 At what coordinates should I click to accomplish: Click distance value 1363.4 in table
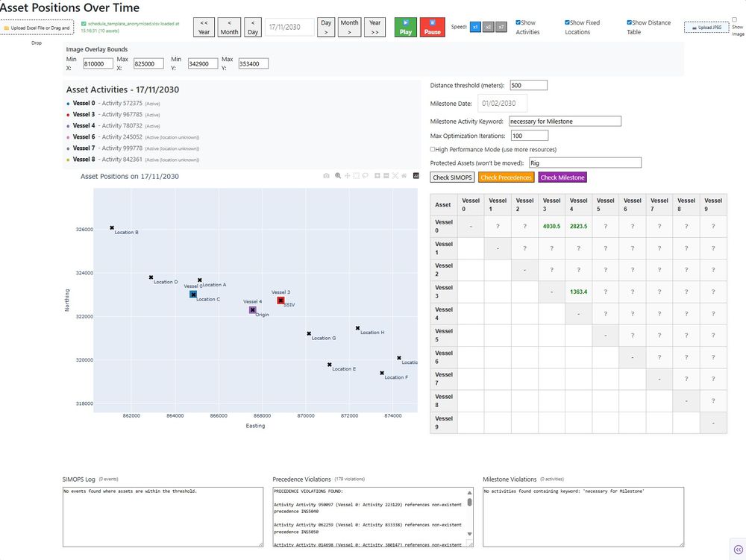pyautogui.click(x=579, y=292)
